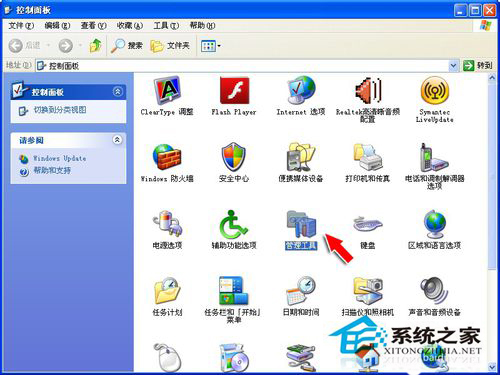500x375 pixels.
Task: Open the Flash Player control panel icon
Action: [234, 90]
